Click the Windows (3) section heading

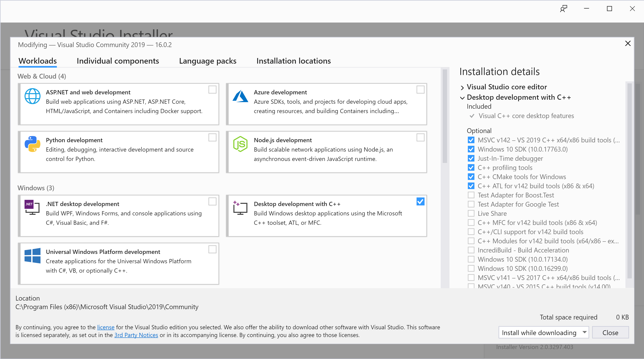[36, 188]
